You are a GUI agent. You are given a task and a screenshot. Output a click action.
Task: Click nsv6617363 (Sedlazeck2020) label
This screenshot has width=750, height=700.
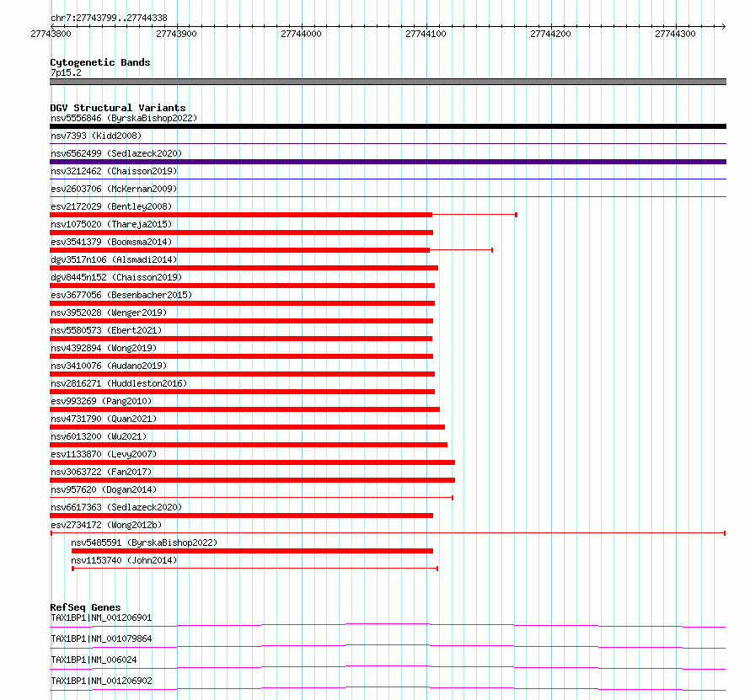coord(116,507)
